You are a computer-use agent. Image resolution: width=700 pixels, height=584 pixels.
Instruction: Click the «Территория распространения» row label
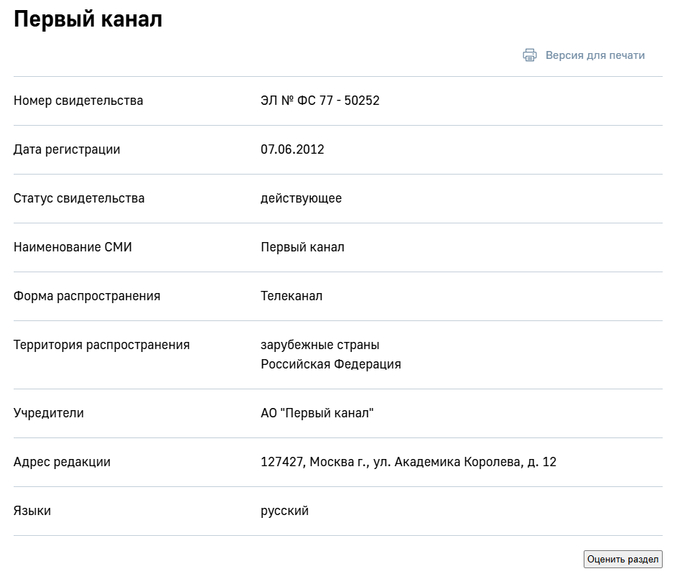point(101,345)
